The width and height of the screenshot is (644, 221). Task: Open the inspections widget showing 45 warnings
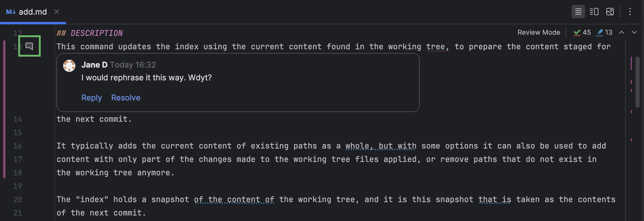point(582,32)
